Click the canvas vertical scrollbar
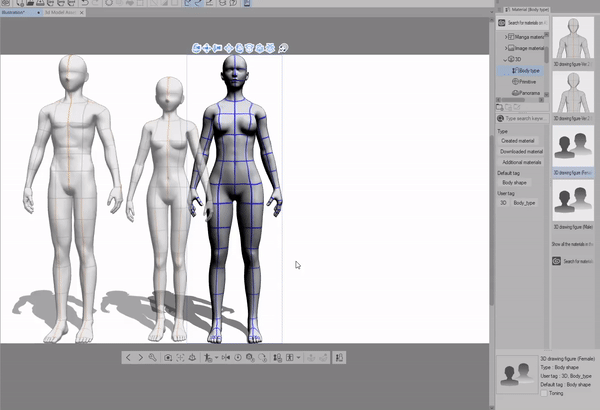 click(x=492, y=220)
